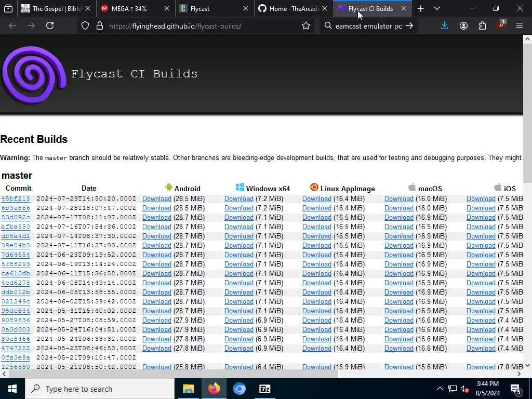Download iOS build for commit bfba850
Image resolution: width=532 pixels, height=399 pixels.
pos(481,227)
